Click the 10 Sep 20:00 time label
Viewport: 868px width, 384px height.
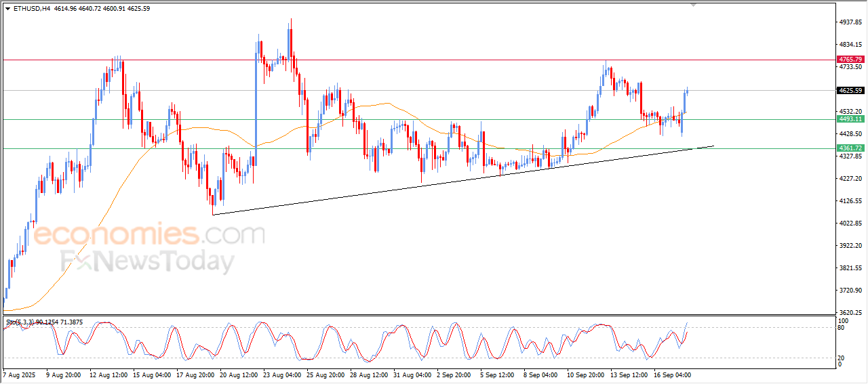pyautogui.click(x=587, y=375)
